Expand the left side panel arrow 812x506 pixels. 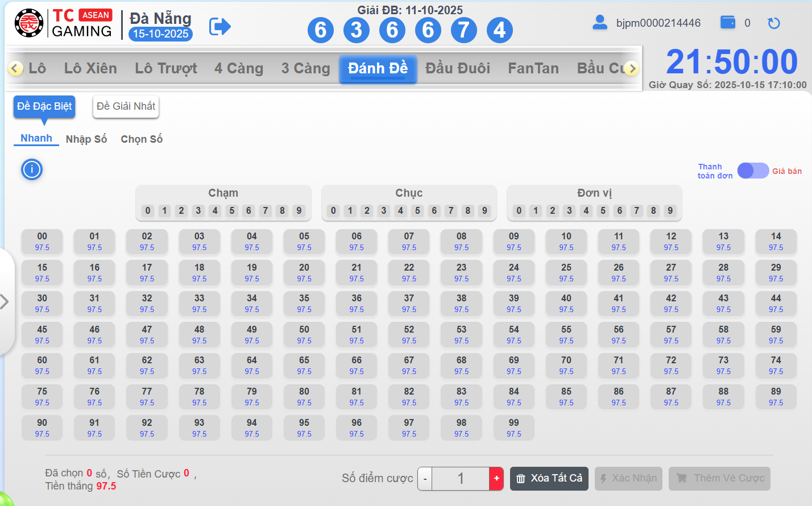5,301
